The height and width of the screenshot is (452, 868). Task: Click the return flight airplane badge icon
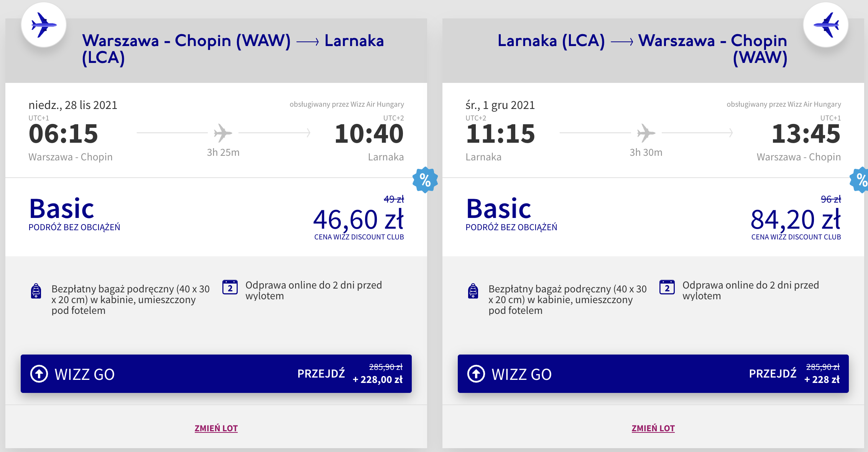[825, 25]
